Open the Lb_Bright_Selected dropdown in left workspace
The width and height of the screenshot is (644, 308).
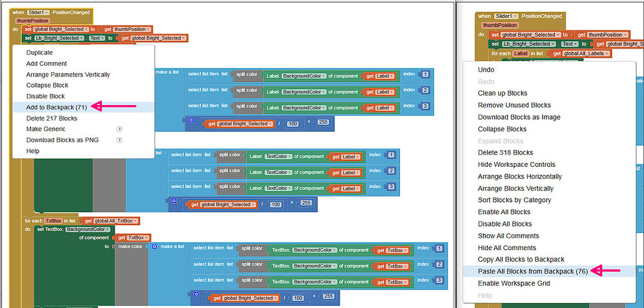60,38
